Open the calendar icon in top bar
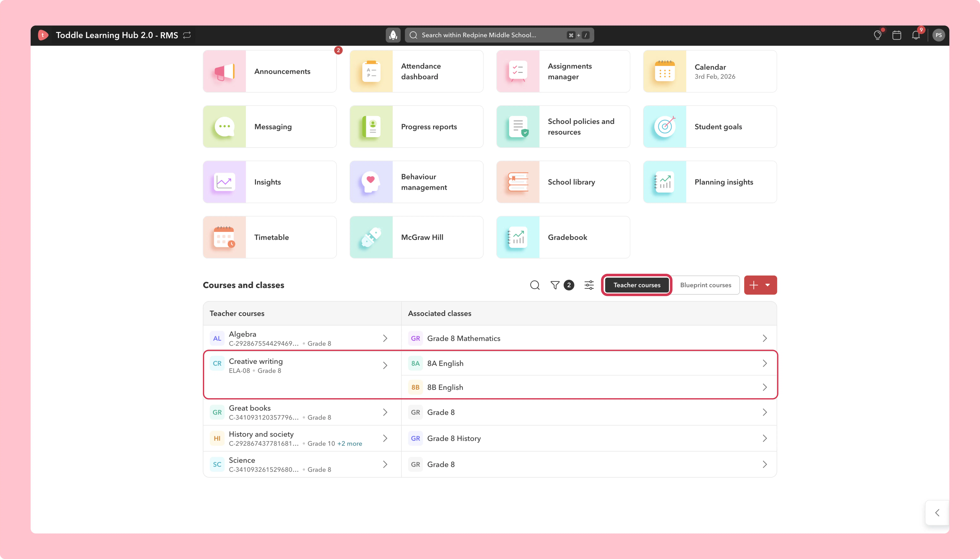Image resolution: width=980 pixels, height=559 pixels. tap(897, 35)
